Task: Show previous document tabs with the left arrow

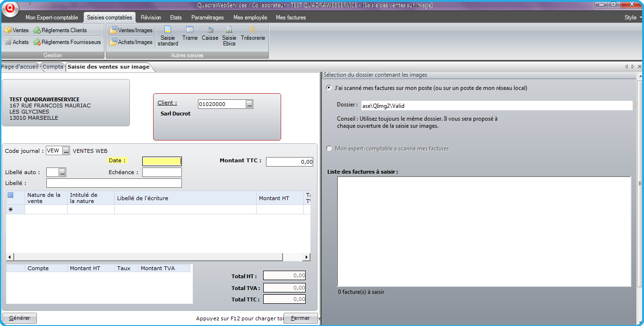Action: pyautogui.click(x=626, y=67)
